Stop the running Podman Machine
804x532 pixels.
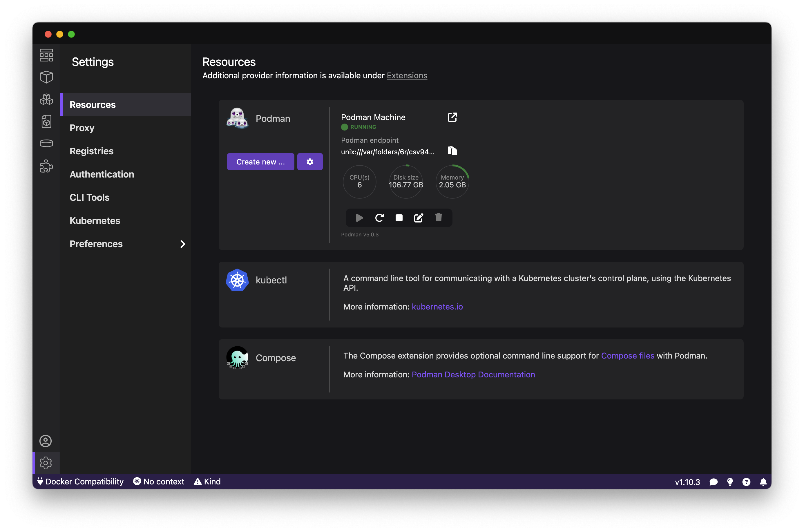coord(399,218)
